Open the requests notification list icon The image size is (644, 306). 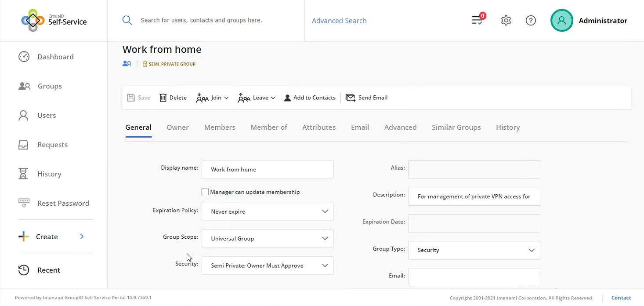point(478,20)
